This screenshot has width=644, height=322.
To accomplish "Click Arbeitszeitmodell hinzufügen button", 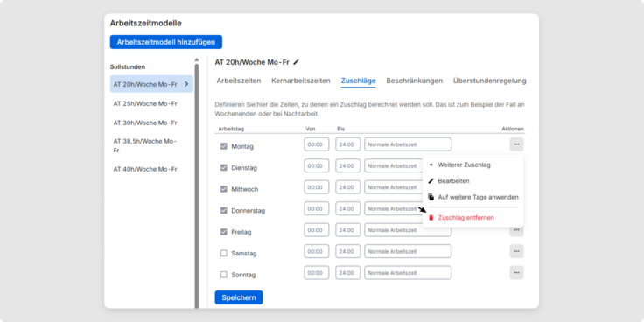I will pyautogui.click(x=166, y=42).
